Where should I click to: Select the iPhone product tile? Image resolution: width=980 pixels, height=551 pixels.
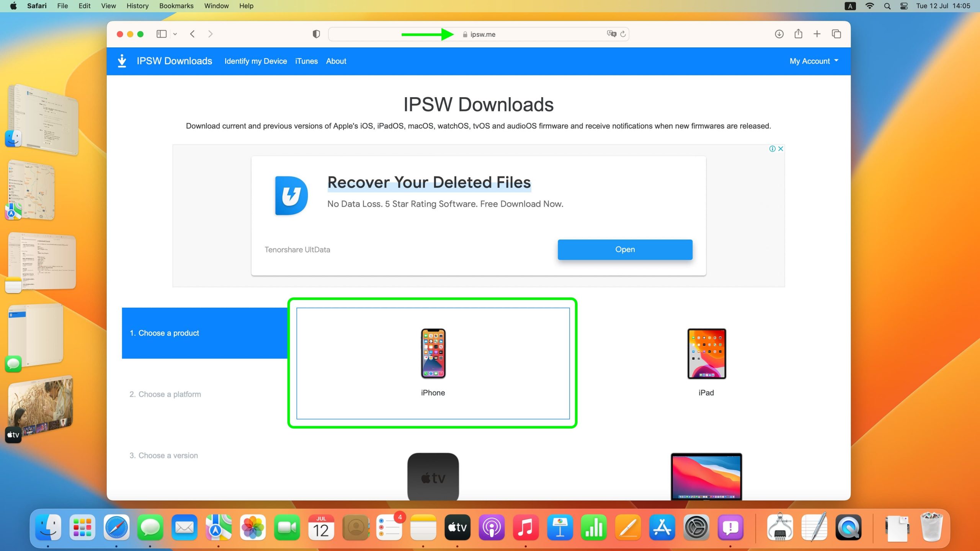(433, 363)
